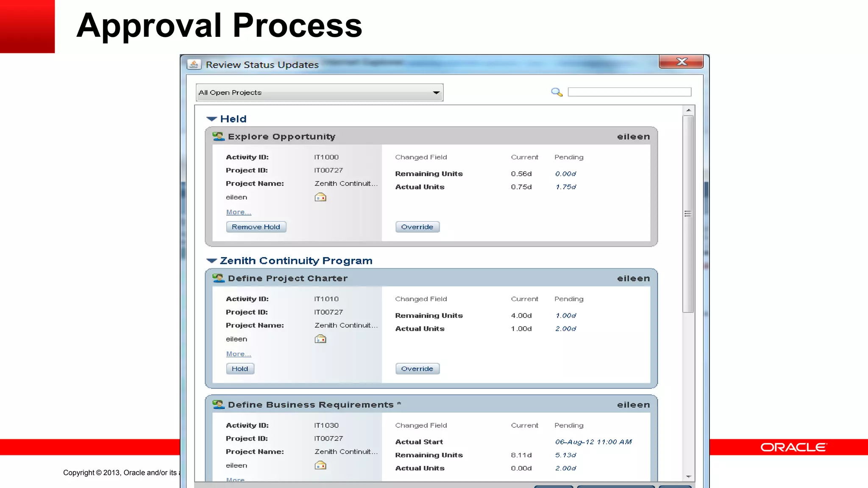
Task: Click Override on Define Project Charter
Action: click(417, 369)
